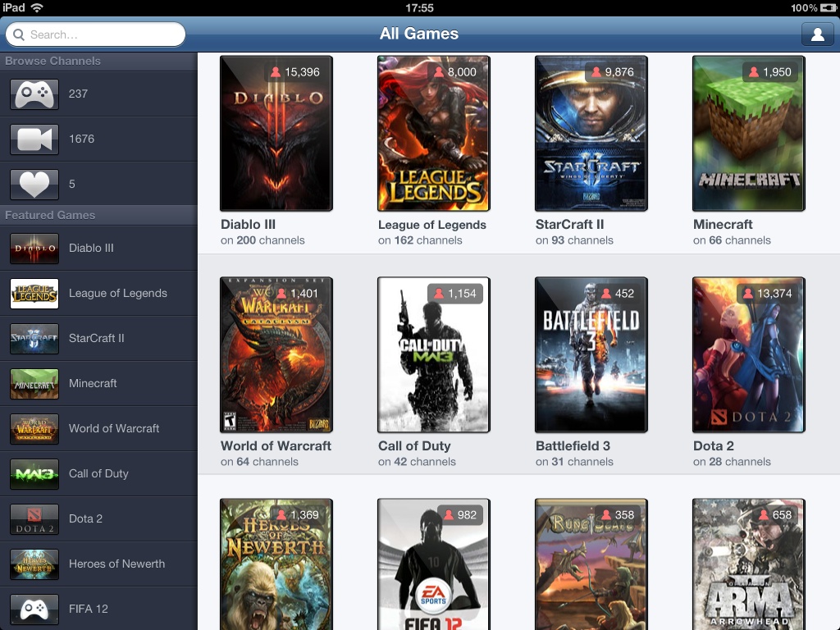
Task: Tap the gamepad icon showing 237
Action: [x=34, y=94]
